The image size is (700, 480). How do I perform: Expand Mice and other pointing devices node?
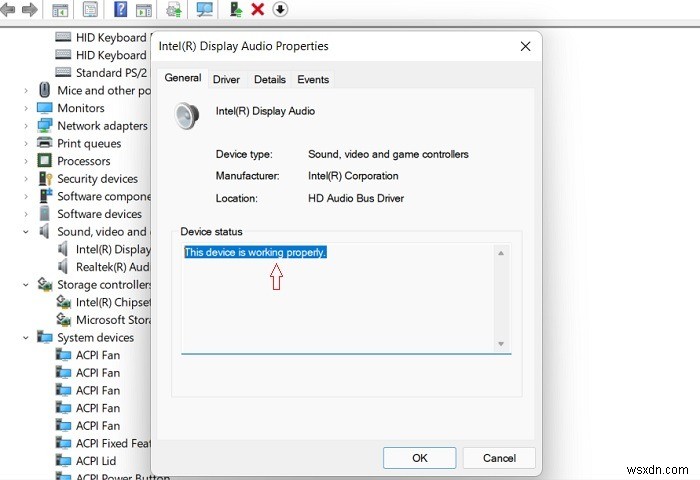point(26,91)
